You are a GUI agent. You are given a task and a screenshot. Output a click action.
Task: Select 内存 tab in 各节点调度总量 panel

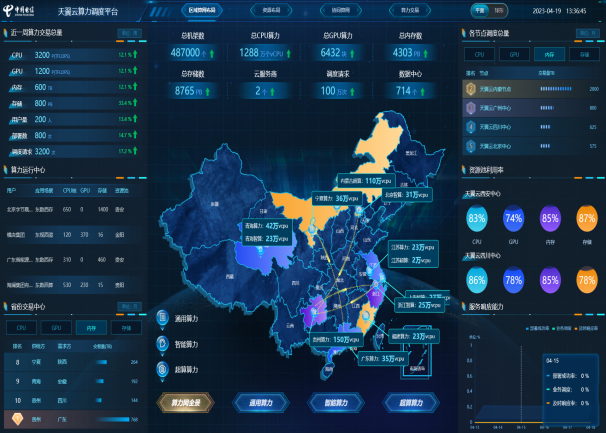pos(549,55)
